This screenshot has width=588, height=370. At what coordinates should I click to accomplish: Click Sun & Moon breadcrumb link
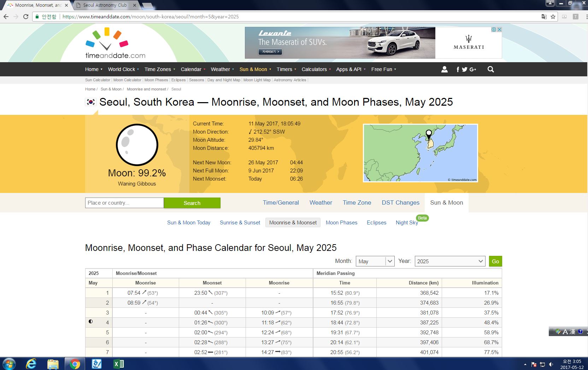point(111,89)
